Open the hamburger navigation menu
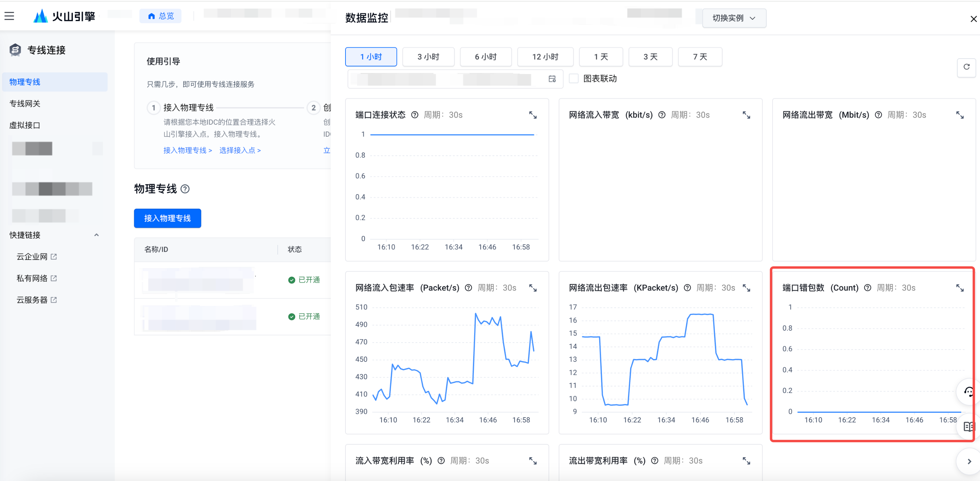The image size is (980, 481). click(9, 16)
